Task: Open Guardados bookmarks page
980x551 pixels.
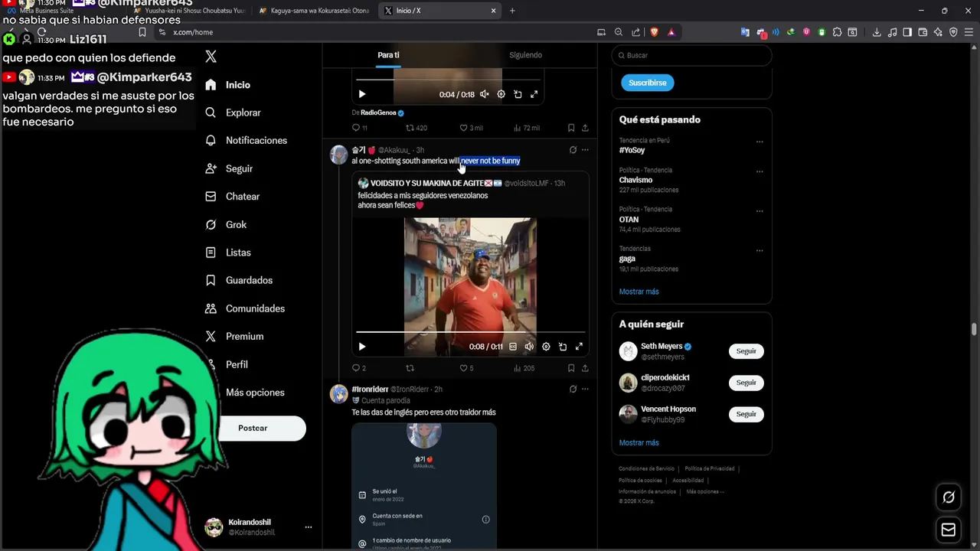Action: click(x=238, y=280)
